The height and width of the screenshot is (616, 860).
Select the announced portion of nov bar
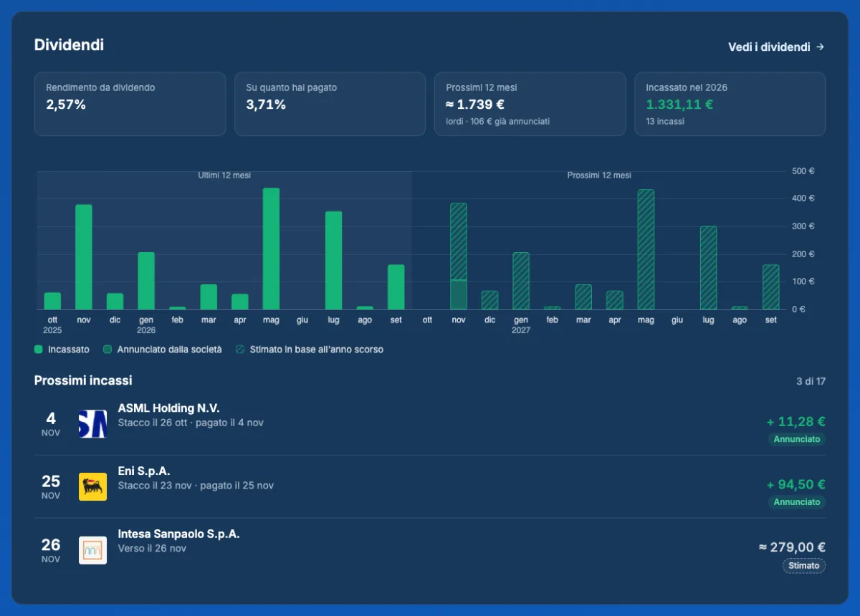[x=459, y=294]
